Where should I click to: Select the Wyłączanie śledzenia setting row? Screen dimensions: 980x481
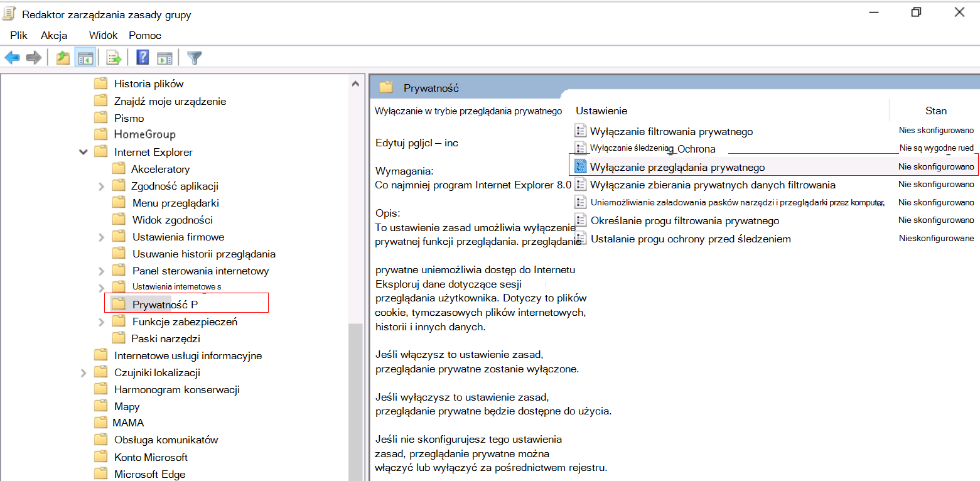[773, 148]
